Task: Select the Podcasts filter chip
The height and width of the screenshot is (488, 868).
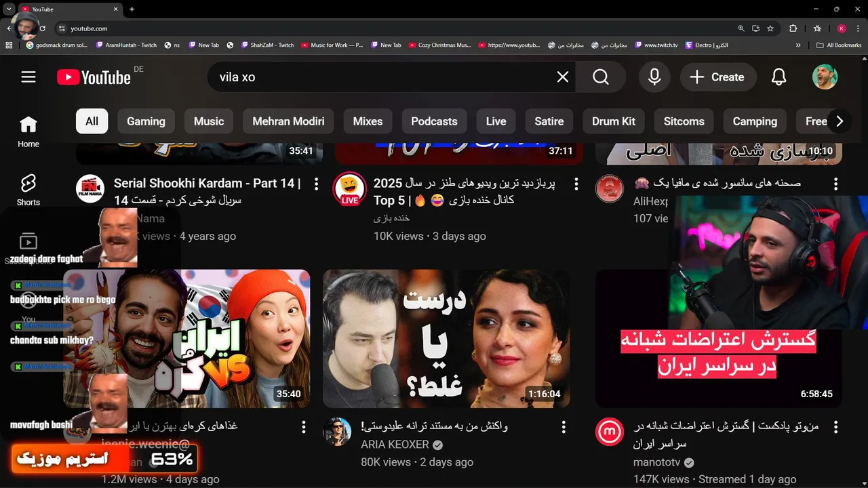Action: (x=434, y=121)
